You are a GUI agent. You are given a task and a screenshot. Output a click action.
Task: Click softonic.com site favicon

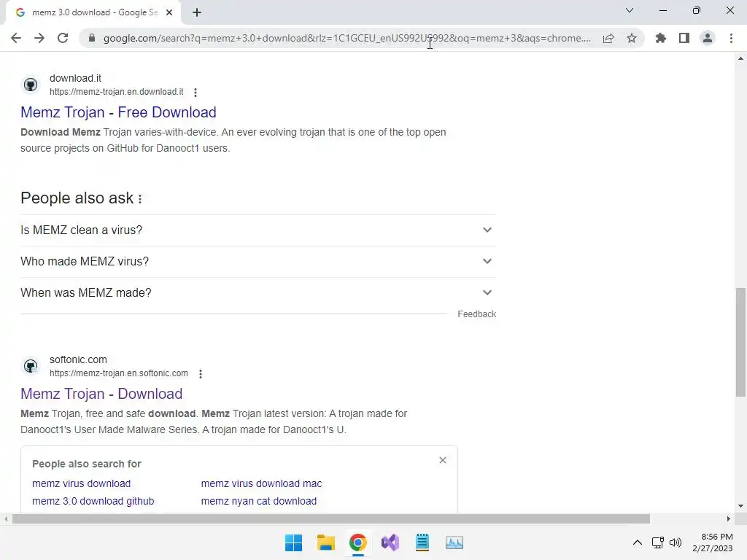click(x=31, y=366)
